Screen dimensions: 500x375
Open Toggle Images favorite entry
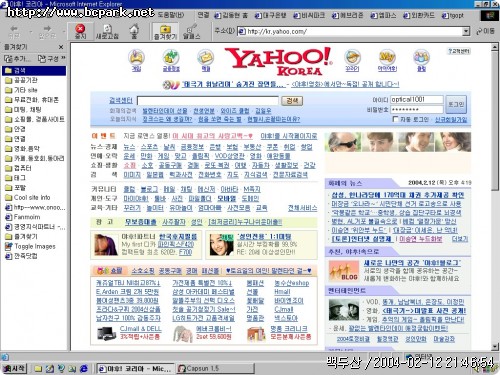30,246
